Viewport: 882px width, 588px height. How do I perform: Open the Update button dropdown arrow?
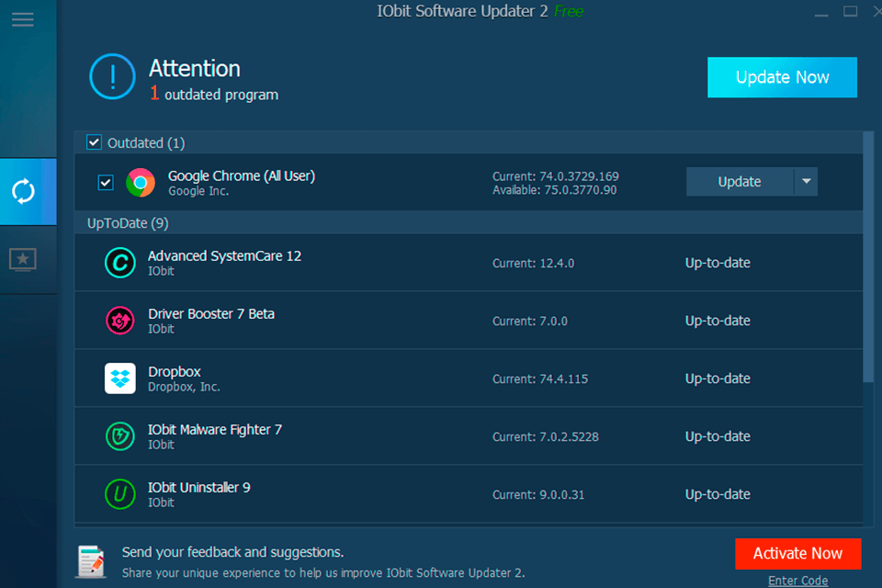pyautogui.click(x=806, y=181)
